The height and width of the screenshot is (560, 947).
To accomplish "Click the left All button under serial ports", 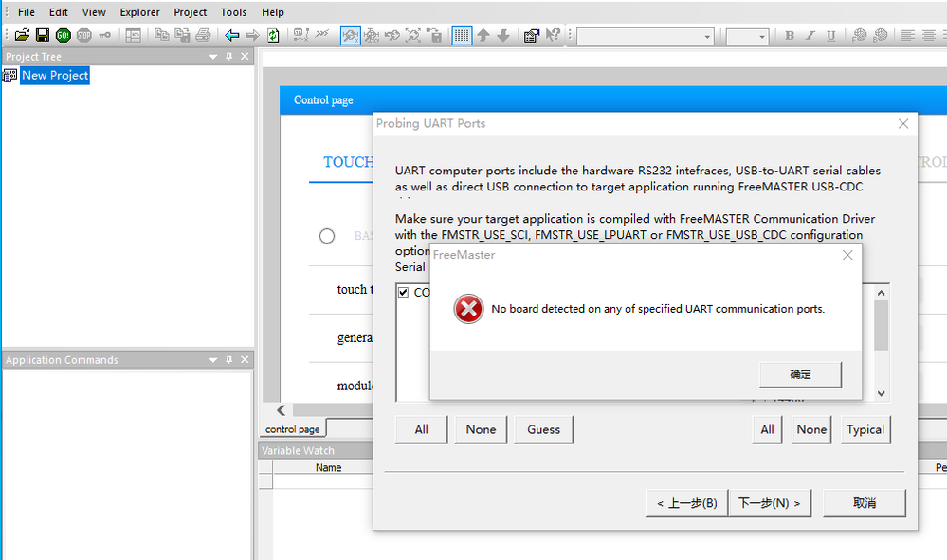I will pyautogui.click(x=422, y=429).
